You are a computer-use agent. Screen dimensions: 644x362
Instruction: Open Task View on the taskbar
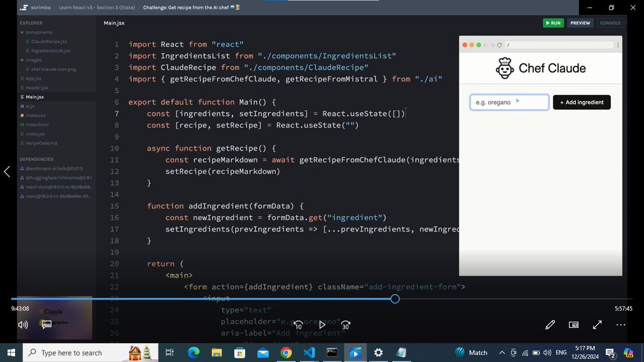click(169, 352)
